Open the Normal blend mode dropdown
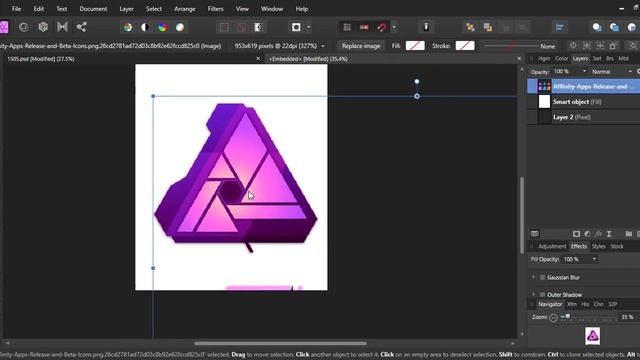Screen dimensions: 640x360 point(611,71)
